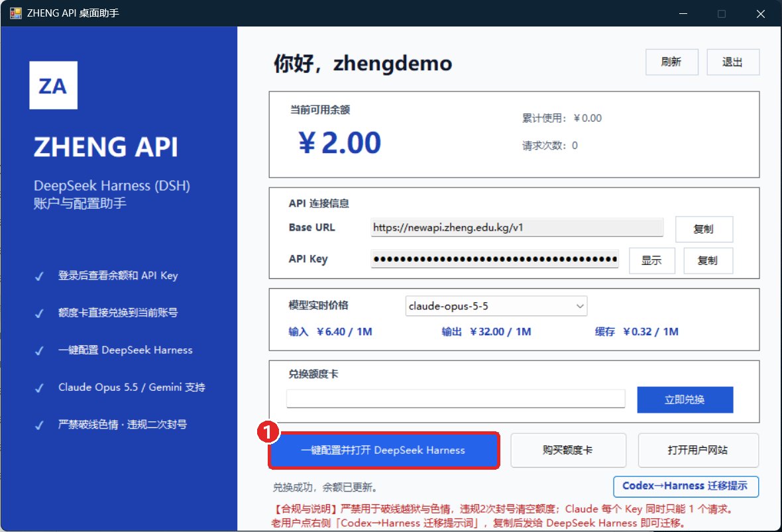Screen dimensions: 782x532
Task: Click the checkmark beside 严禁破线色情
Action: coord(39,425)
